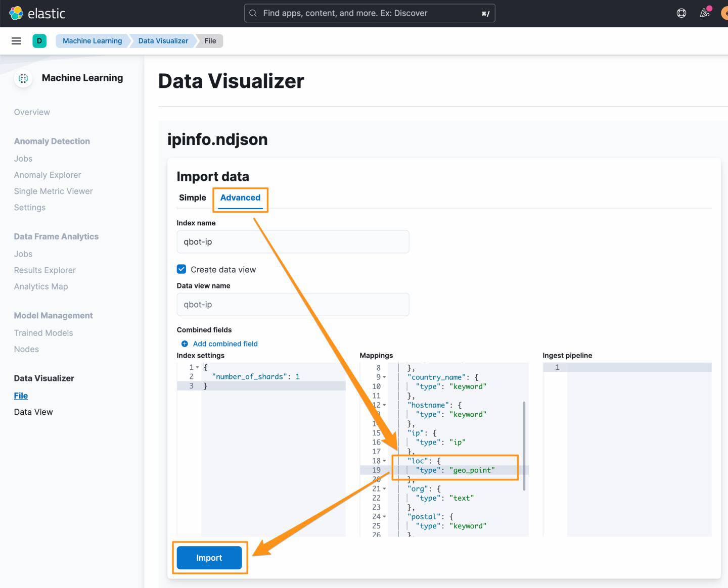The height and width of the screenshot is (588, 728).
Task: Go to Data Visualizer breadcrumb
Action: click(x=163, y=41)
